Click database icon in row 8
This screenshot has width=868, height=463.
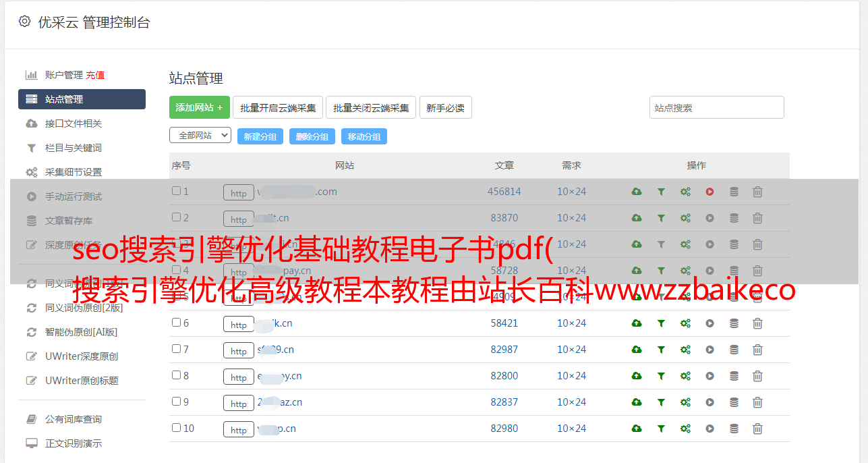click(734, 376)
